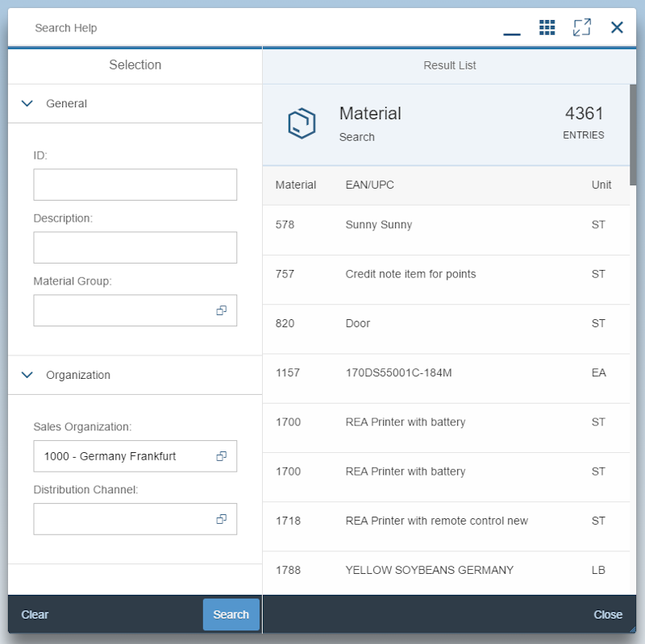Switch to the Selection tab
This screenshot has height=644, width=645.
click(135, 65)
